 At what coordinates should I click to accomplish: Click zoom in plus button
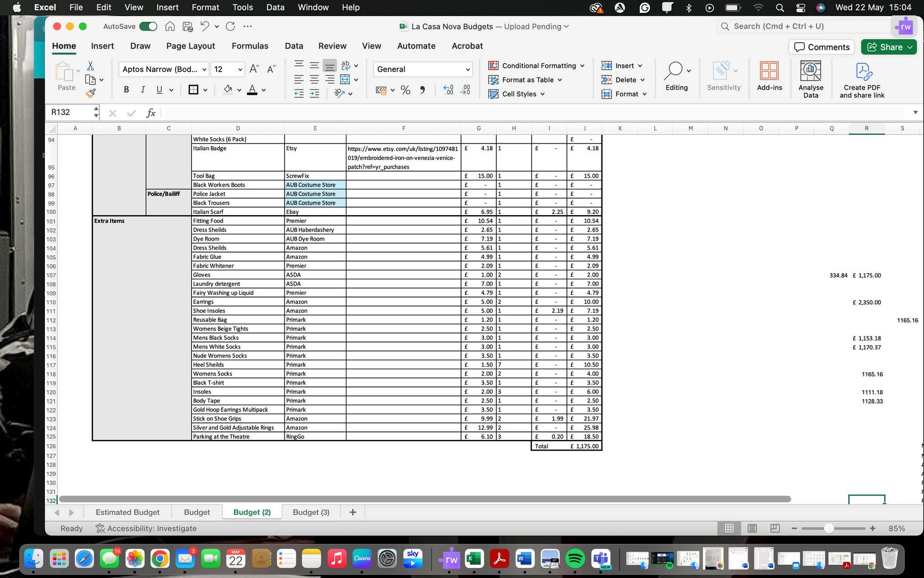click(873, 528)
